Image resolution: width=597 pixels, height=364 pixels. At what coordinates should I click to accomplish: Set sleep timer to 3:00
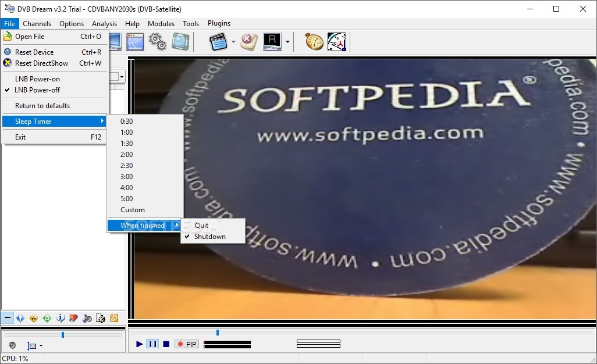145,177
